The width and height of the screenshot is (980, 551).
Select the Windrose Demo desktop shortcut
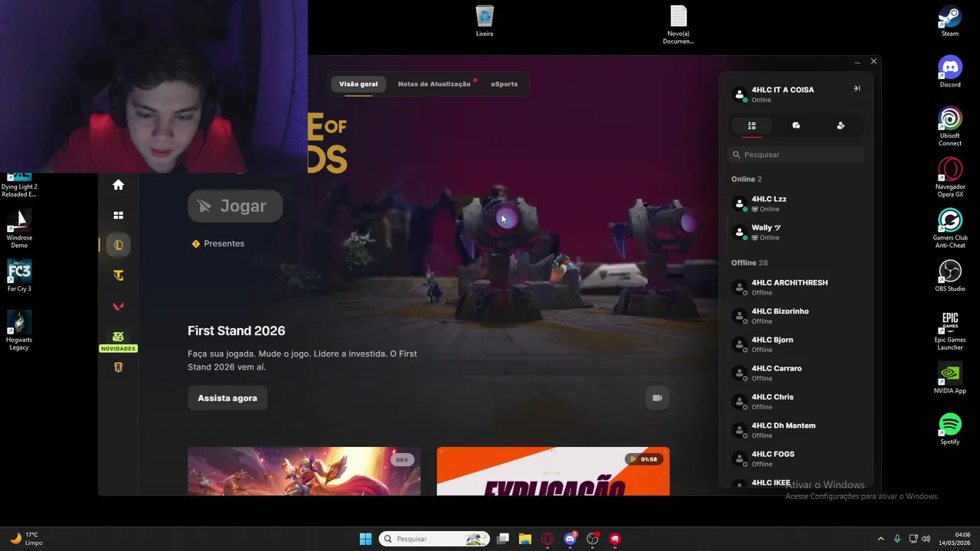(x=19, y=229)
